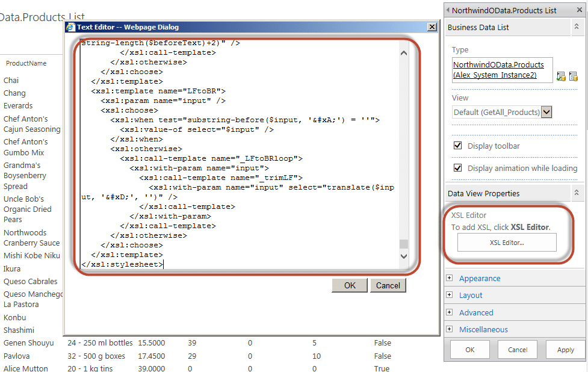The height and width of the screenshot is (372, 588).
Task: Click the XSL Editor... button
Action: click(507, 243)
